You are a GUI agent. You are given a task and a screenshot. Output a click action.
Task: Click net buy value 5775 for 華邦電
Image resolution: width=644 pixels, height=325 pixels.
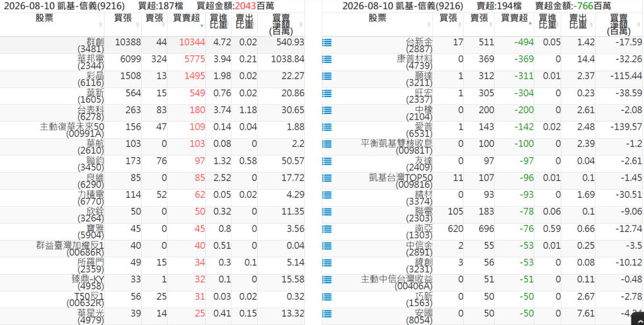coord(195,59)
